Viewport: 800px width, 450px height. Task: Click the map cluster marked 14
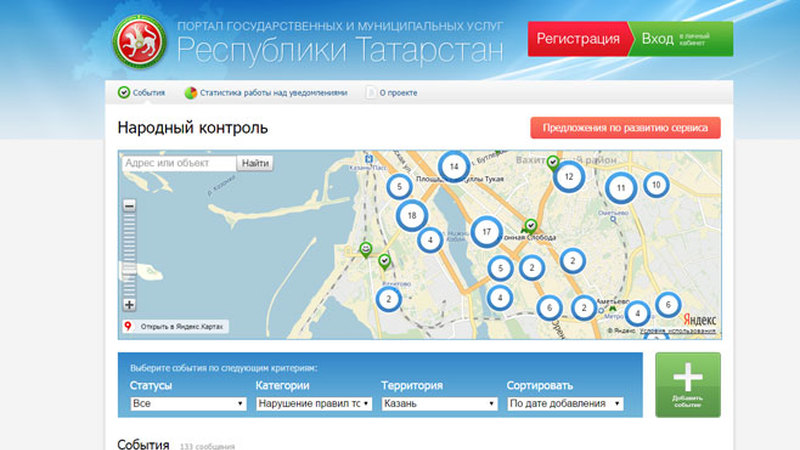click(x=454, y=165)
